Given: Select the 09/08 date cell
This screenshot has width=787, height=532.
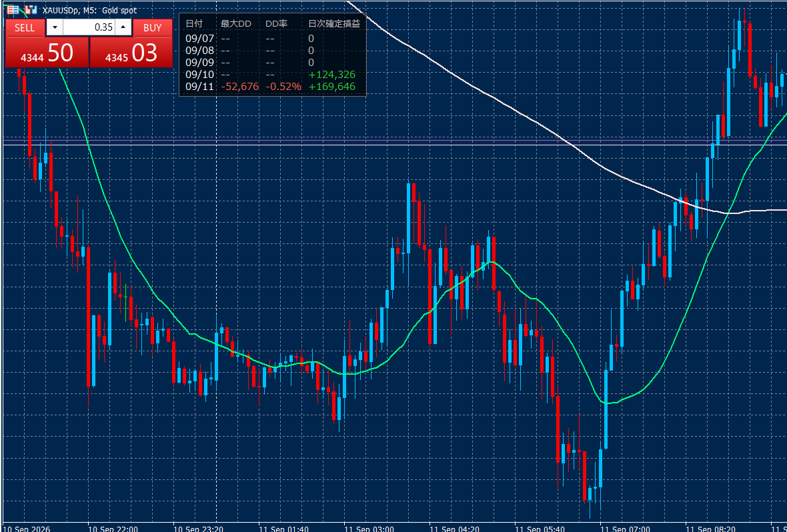Looking at the screenshot, I should pyautogui.click(x=199, y=51).
